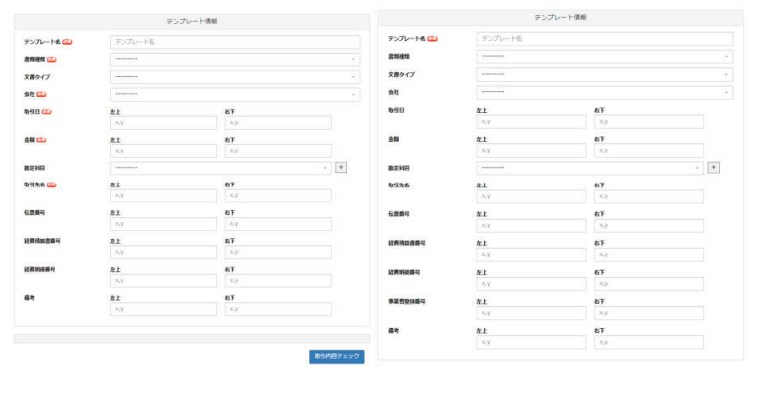This screenshot has height=397, width=759.
Task: Open the 勘定科目 dropdown in the right form
Action: point(590,168)
